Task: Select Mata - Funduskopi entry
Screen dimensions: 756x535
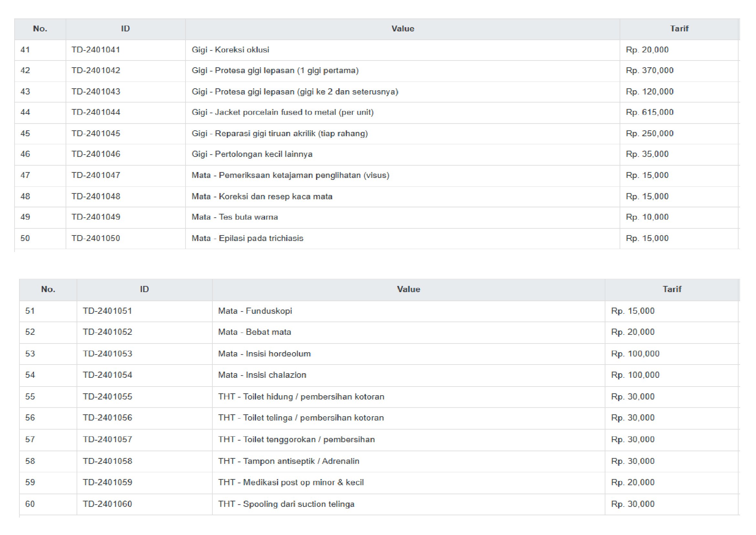Action: (255, 311)
